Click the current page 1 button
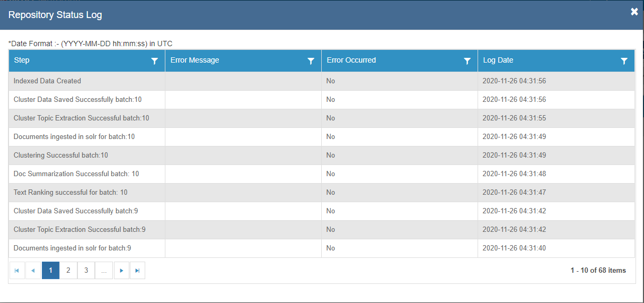The image size is (644, 303). click(x=50, y=271)
